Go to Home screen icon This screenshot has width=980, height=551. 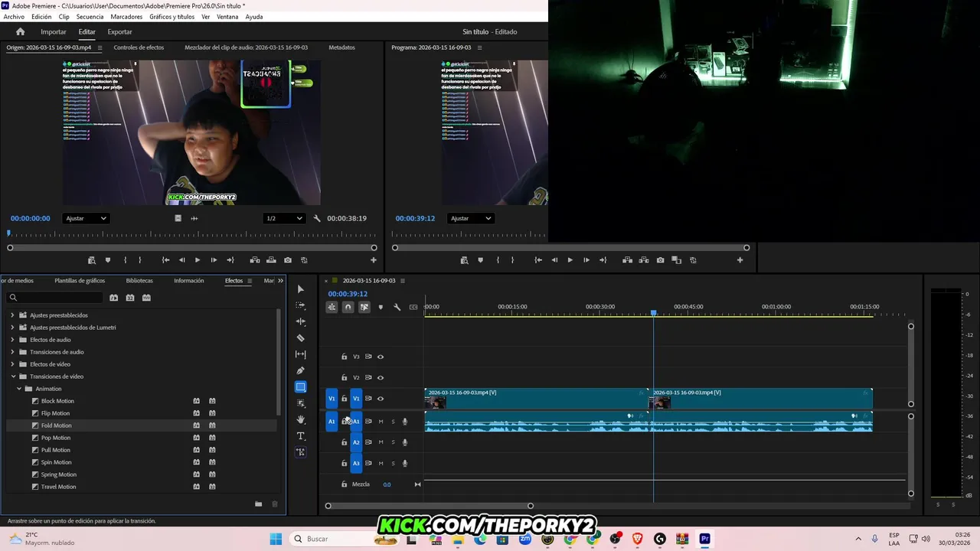20,31
